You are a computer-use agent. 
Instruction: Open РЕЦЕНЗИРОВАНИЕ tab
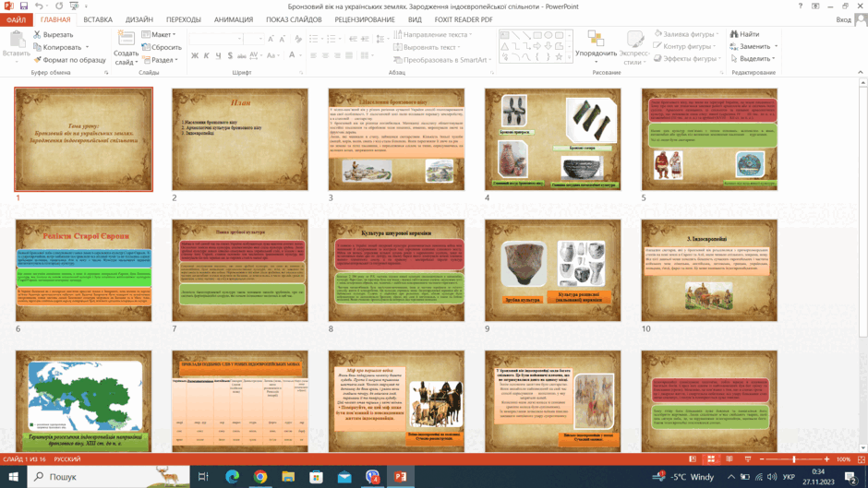point(364,19)
